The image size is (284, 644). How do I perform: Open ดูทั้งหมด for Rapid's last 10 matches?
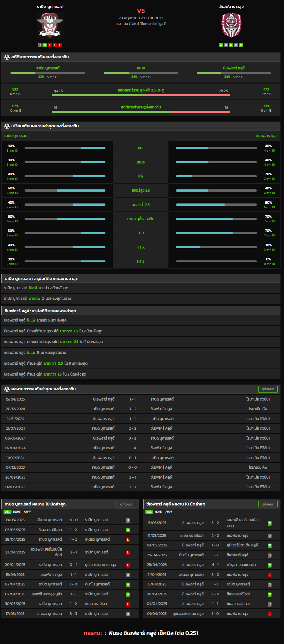(x=126, y=504)
